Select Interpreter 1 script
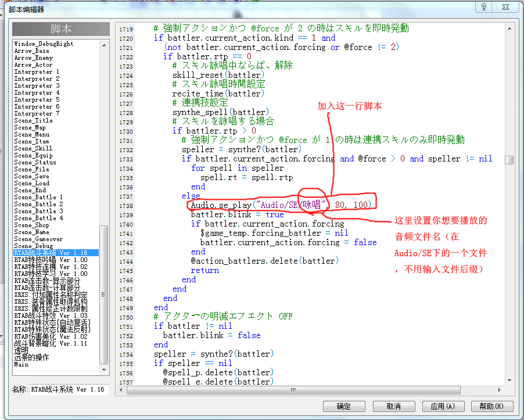 click(37, 72)
